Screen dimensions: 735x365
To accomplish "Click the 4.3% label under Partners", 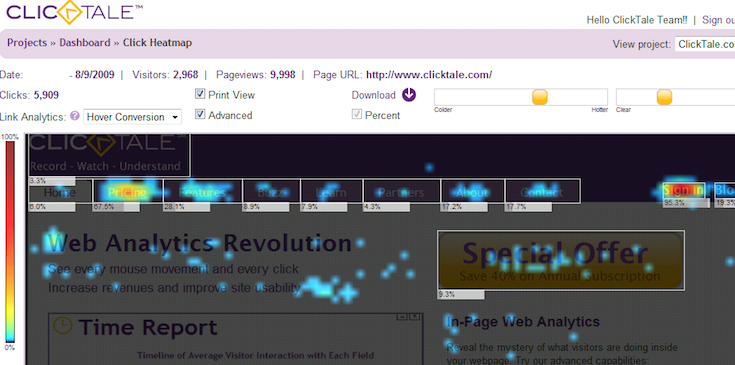I will 386,207.
